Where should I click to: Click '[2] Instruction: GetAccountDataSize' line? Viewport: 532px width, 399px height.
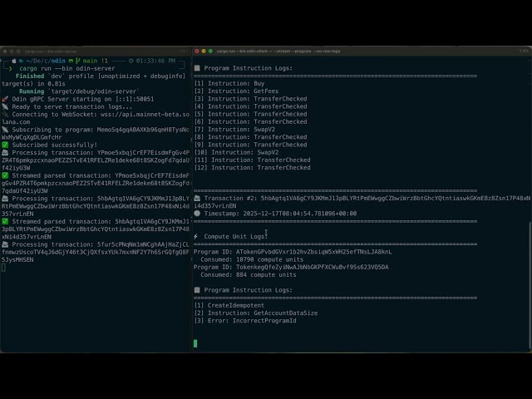[256, 313]
